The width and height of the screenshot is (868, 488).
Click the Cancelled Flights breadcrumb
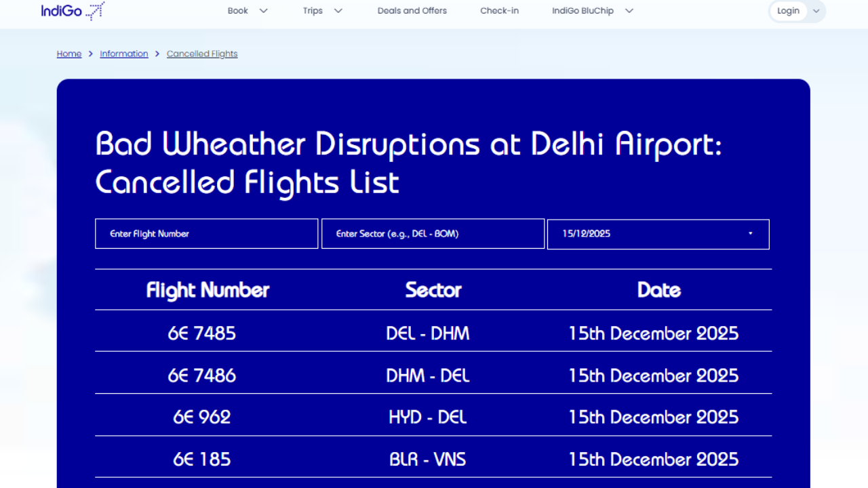(202, 54)
